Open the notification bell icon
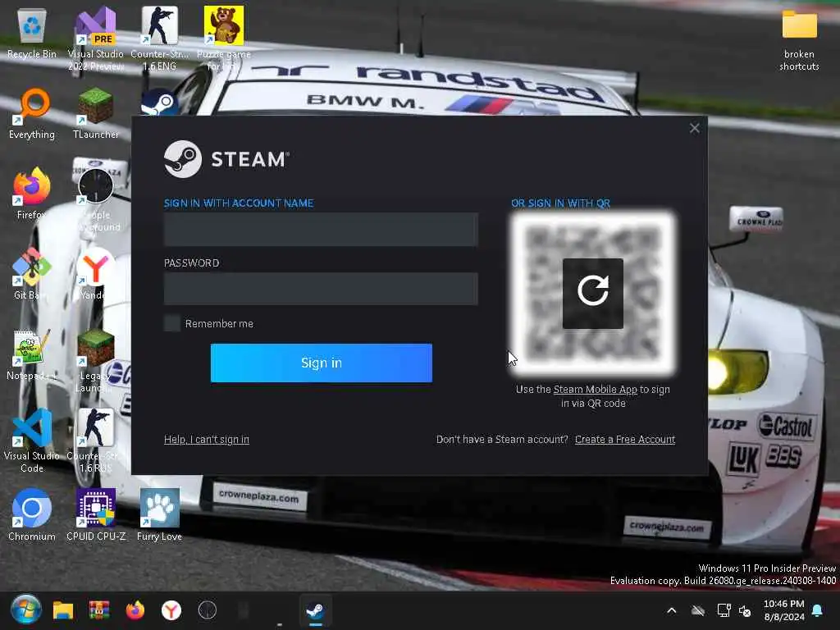 [x=817, y=610]
